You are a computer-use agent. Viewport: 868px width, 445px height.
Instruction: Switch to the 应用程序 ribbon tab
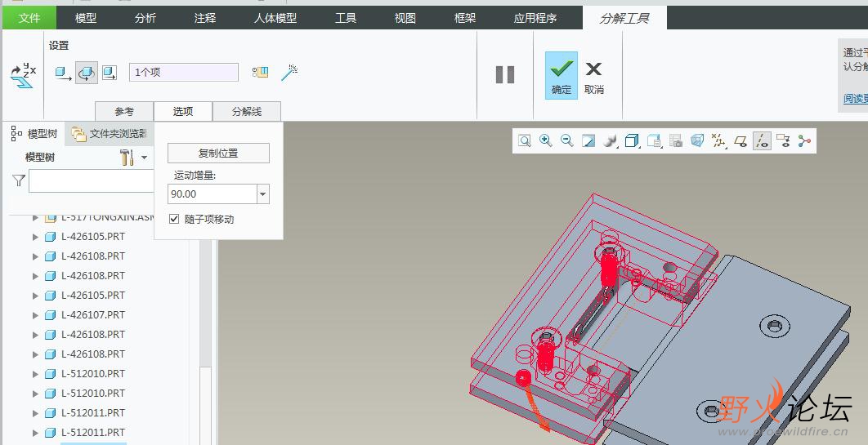tap(535, 18)
